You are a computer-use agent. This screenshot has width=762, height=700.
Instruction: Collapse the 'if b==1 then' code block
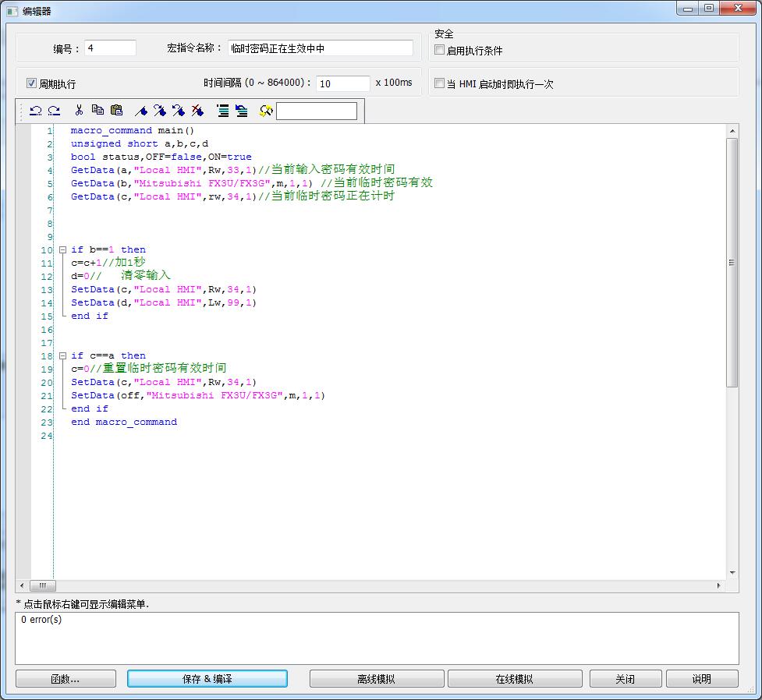tap(62, 250)
